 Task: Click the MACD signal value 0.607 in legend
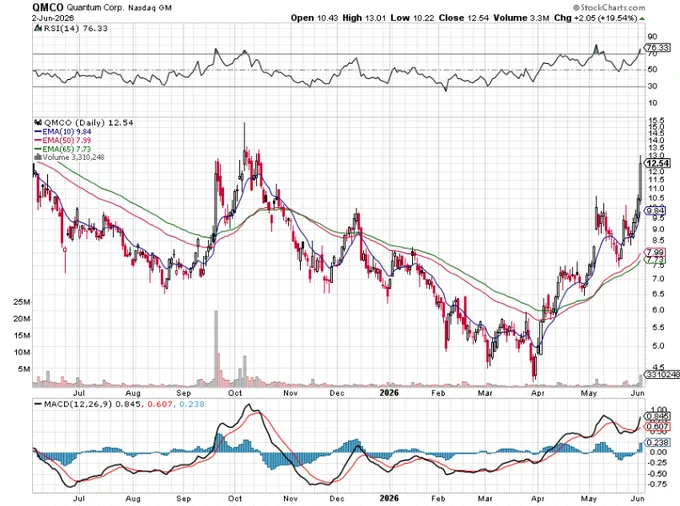[x=160, y=404]
